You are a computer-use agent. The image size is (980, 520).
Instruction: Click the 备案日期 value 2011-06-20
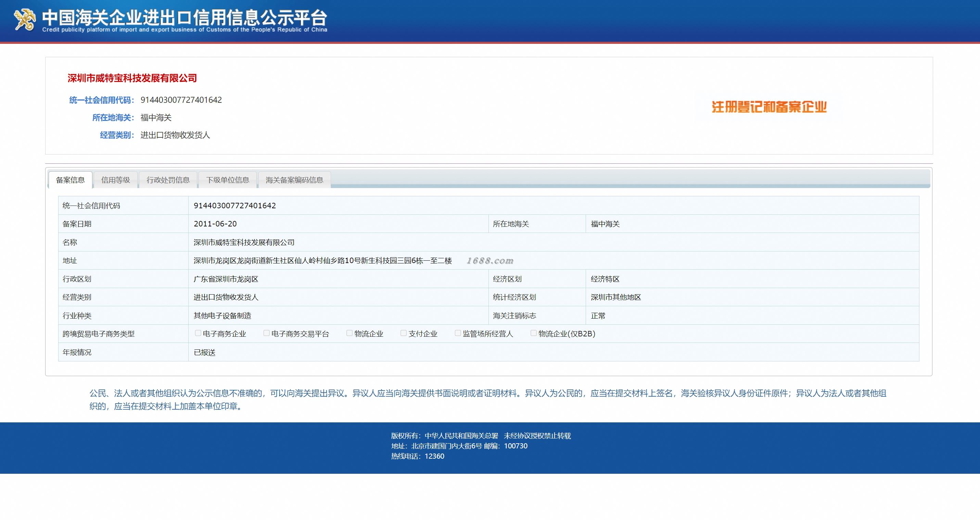point(215,224)
